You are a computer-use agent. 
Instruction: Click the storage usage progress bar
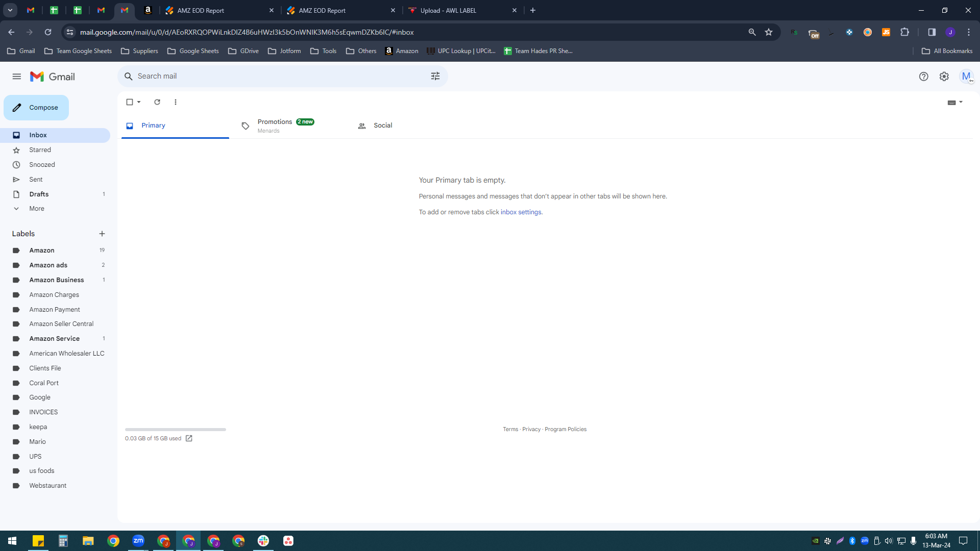pos(176,430)
